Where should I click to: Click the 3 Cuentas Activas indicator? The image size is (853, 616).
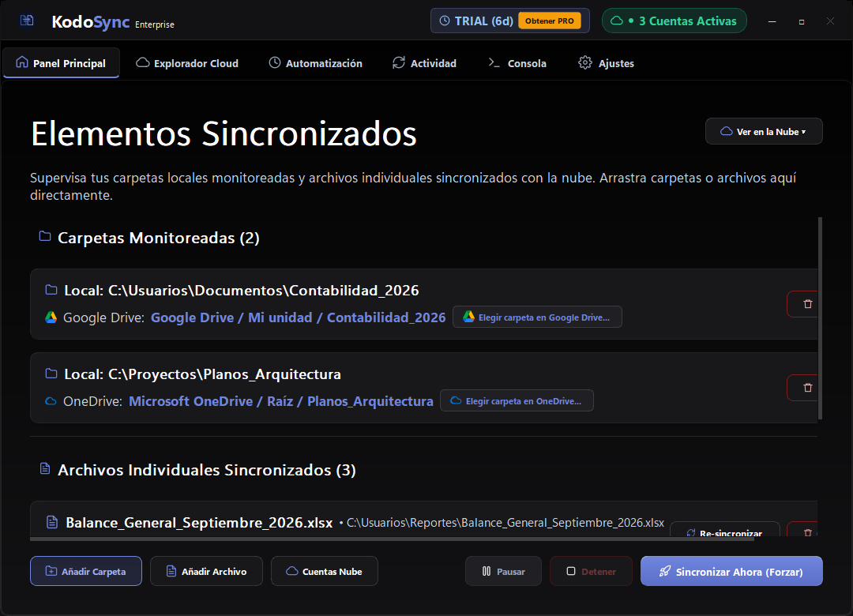pyautogui.click(x=674, y=21)
